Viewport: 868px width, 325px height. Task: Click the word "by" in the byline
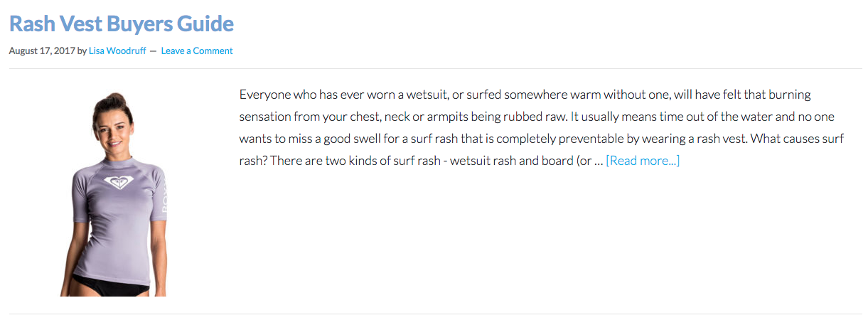click(82, 50)
